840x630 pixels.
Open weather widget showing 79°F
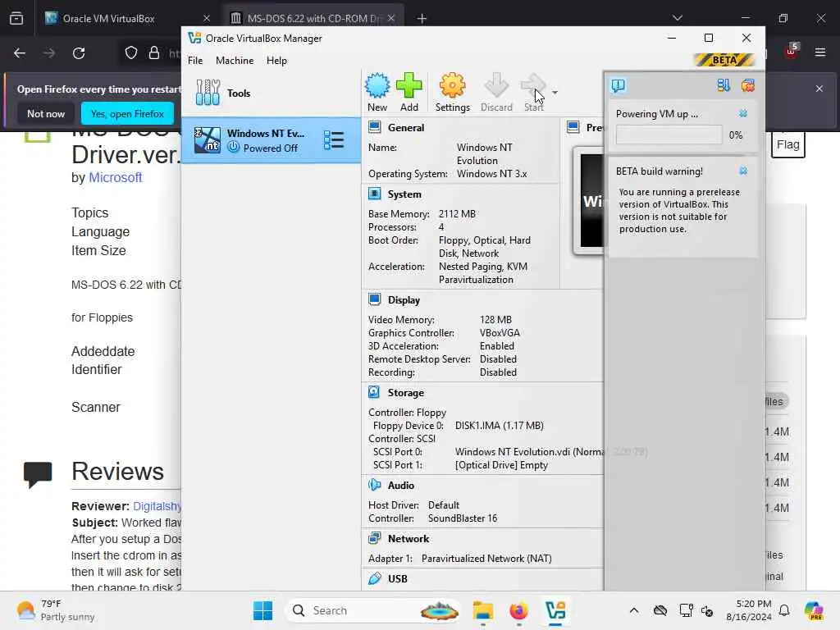point(55,610)
